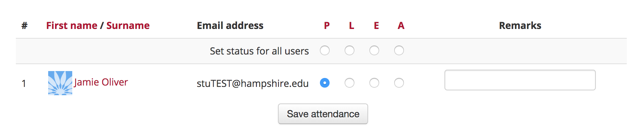Screen dimensions: 644x129
Task: Set status P for all users
Action: [325, 51]
